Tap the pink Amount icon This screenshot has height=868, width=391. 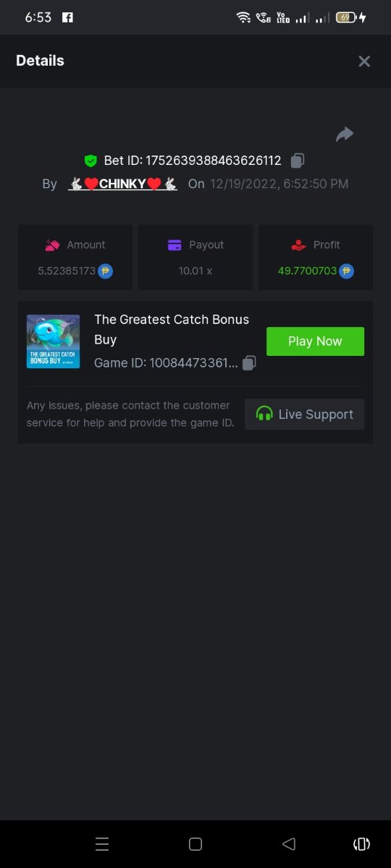coord(52,245)
